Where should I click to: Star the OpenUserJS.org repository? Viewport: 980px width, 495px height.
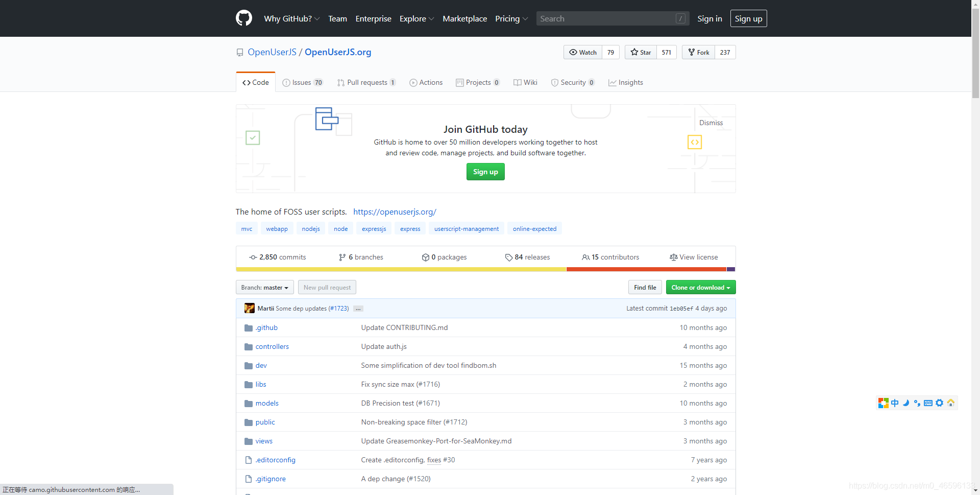(x=641, y=52)
